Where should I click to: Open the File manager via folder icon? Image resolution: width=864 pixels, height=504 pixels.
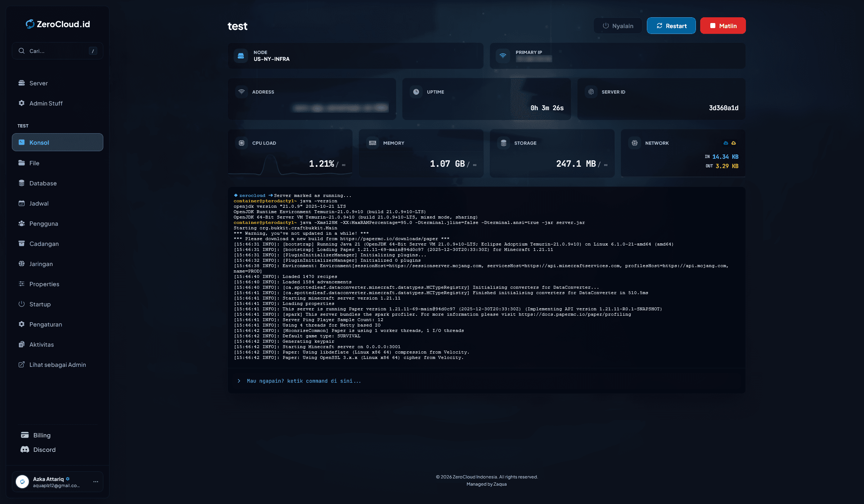click(22, 163)
